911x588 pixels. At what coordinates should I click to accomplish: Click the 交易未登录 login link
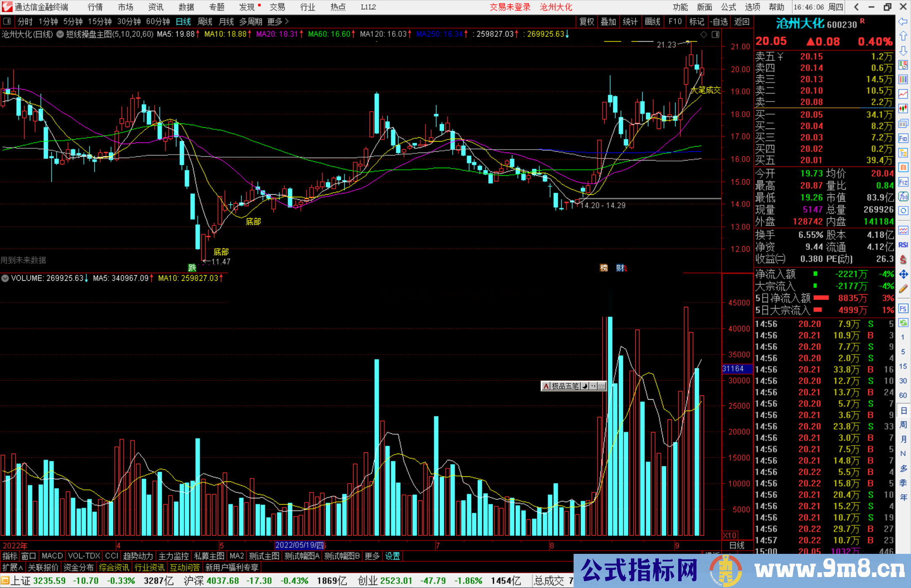click(509, 7)
